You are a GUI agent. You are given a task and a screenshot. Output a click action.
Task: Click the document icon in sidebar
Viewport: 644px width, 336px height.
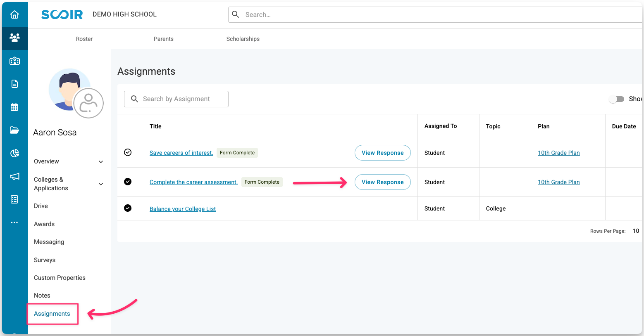coord(14,84)
